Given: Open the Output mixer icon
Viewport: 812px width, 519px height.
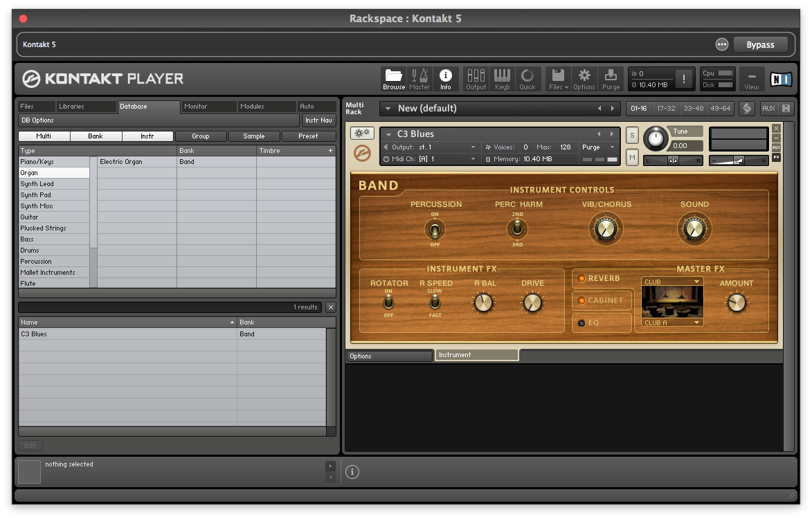Looking at the screenshot, I should [476, 79].
